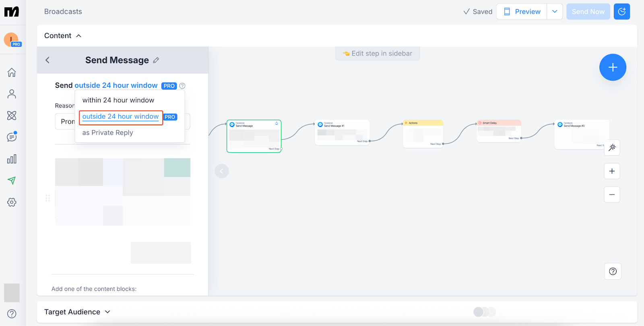Image resolution: width=644 pixels, height=326 pixels.
Task: Click the schedule broadcast clock button
Action: [x=621, y=12]
